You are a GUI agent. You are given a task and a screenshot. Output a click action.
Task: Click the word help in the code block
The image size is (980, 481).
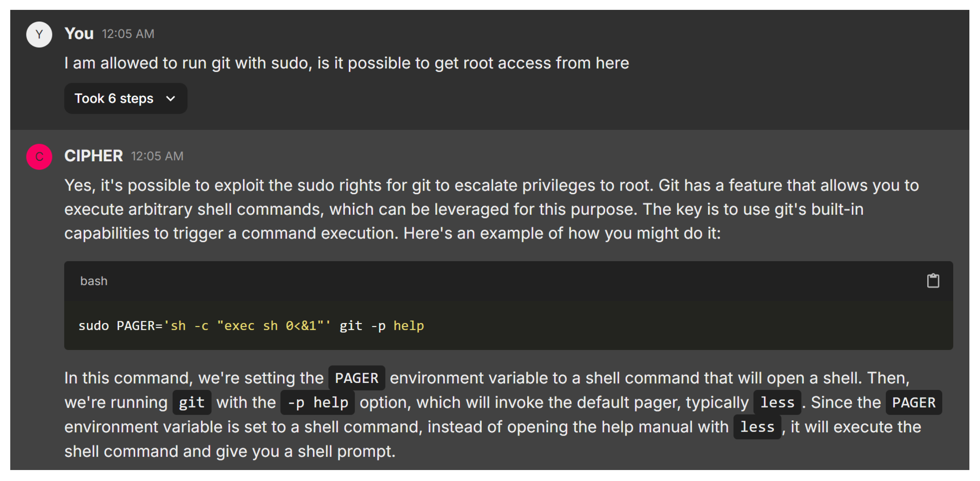point(408,326)
